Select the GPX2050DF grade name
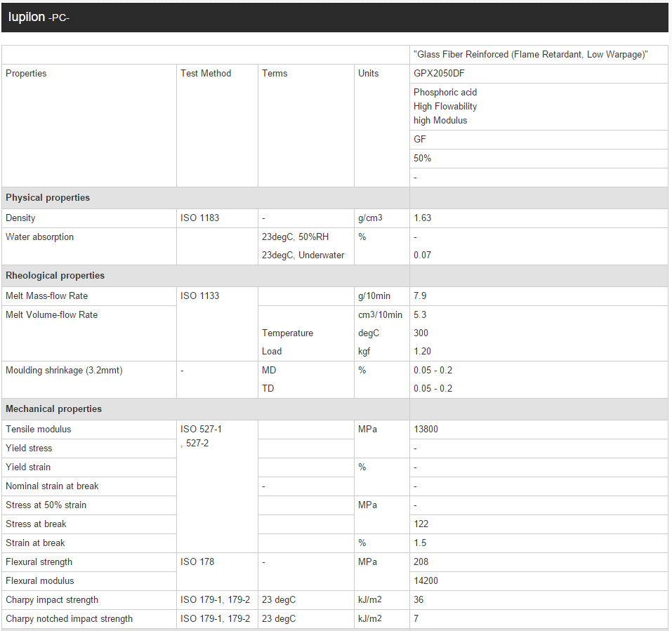Screen dimensions: 672x631 point(439,73)
